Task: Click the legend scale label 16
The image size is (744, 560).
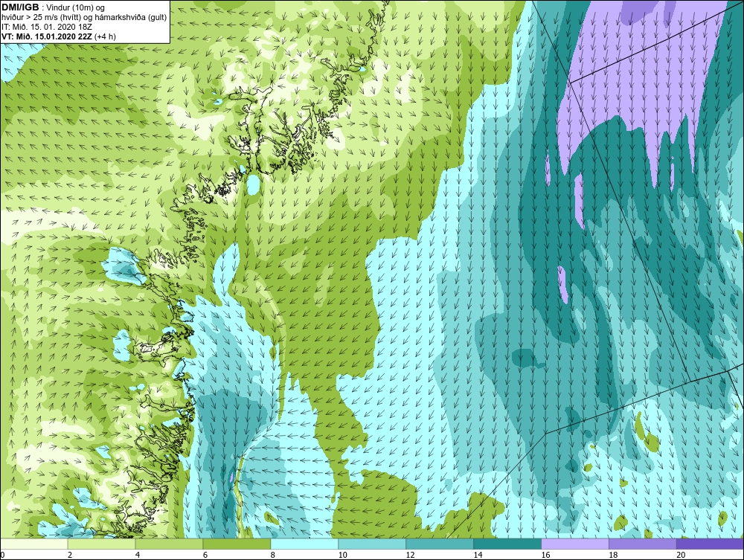Action: point(545,555)
